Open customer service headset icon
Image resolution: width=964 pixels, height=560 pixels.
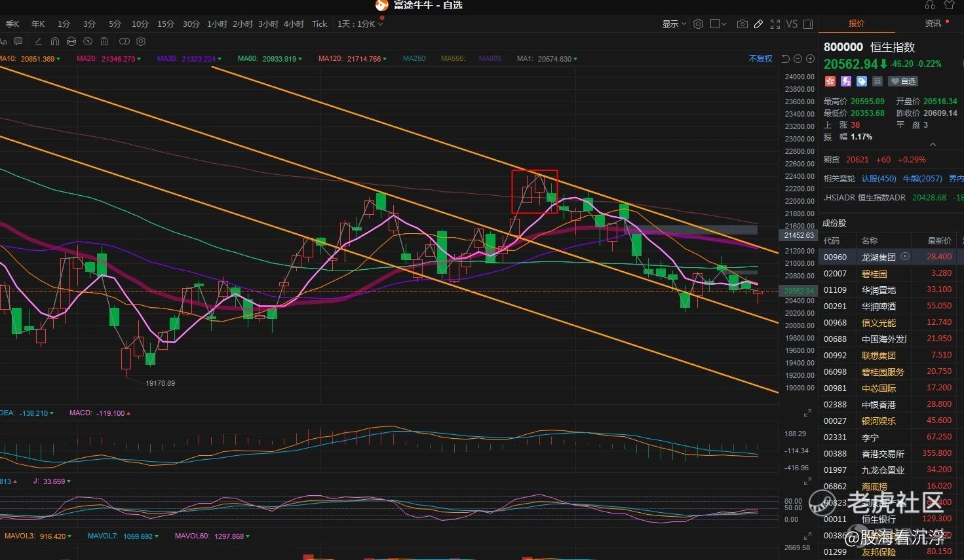coord(930,5)
